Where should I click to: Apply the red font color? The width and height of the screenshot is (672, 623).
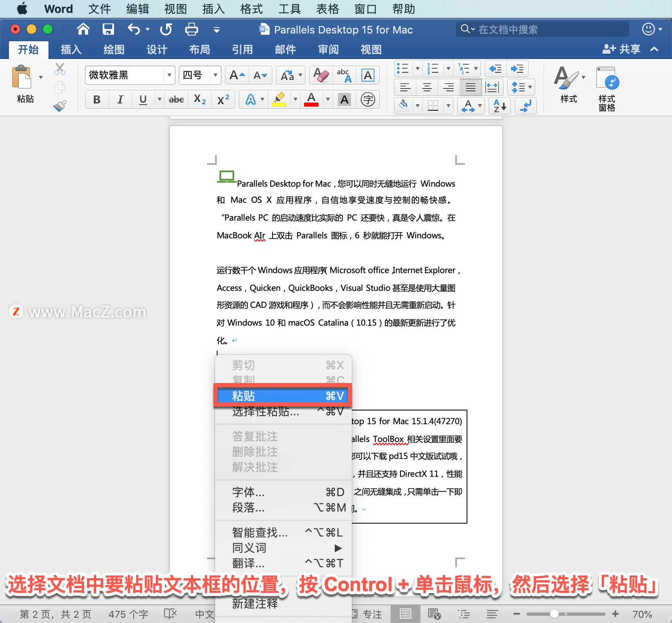tap(311, 99)
